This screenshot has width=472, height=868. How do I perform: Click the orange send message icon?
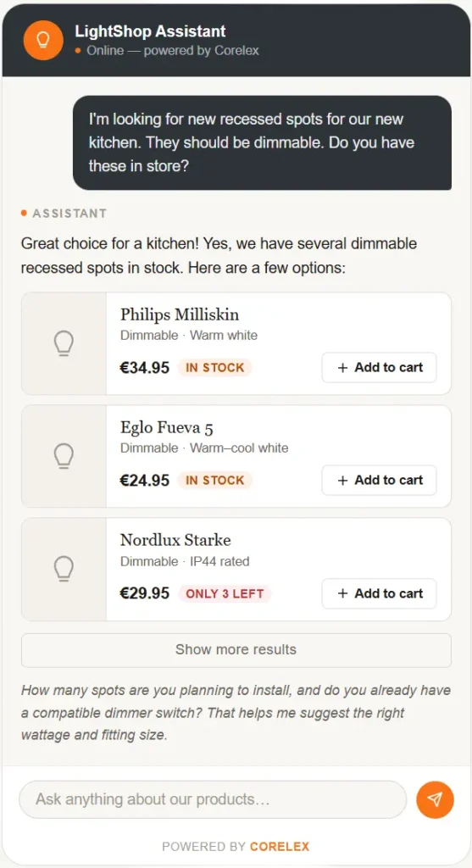tap(435, 799)
